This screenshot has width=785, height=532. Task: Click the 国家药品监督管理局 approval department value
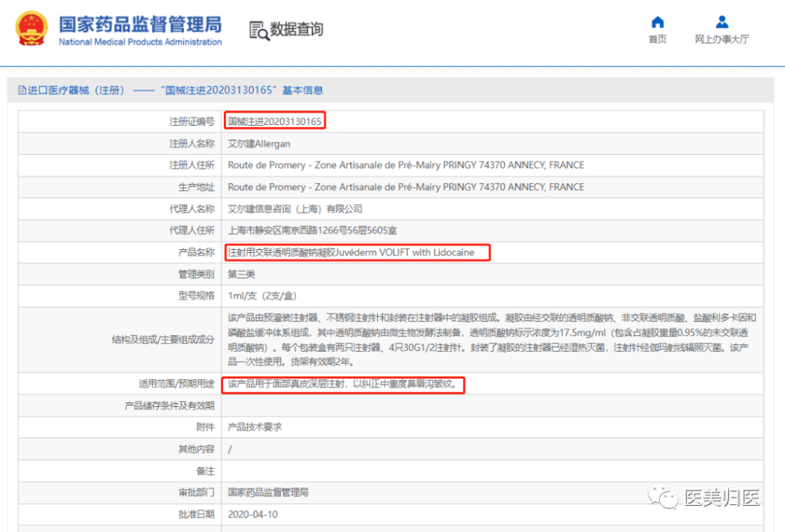click(268, 492)
